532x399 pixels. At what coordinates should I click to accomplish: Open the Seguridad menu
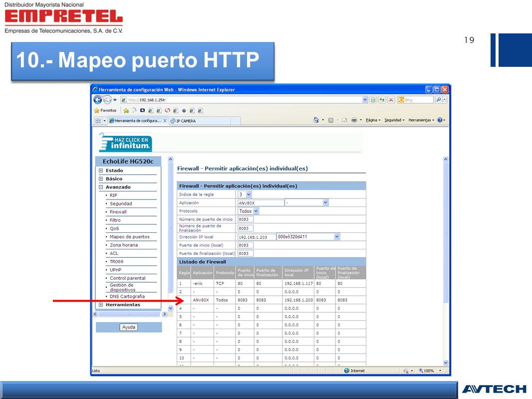coord(394,120)
